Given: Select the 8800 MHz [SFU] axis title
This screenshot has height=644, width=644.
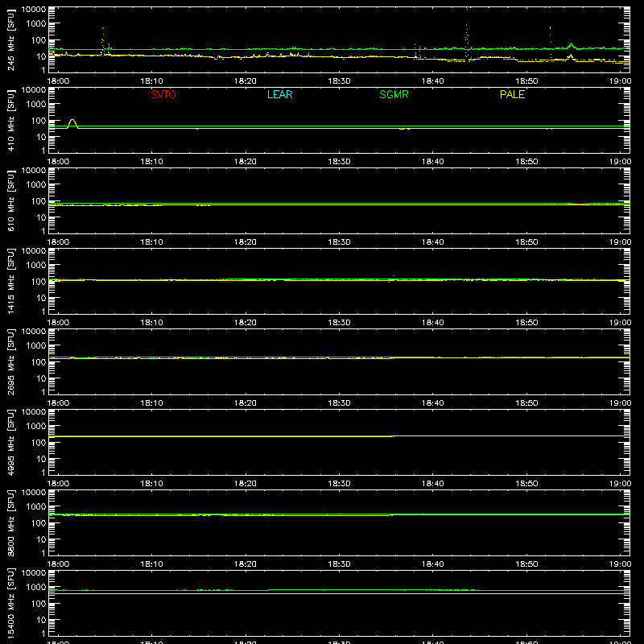Looking at the screenshot, I should tap(10, 522).
